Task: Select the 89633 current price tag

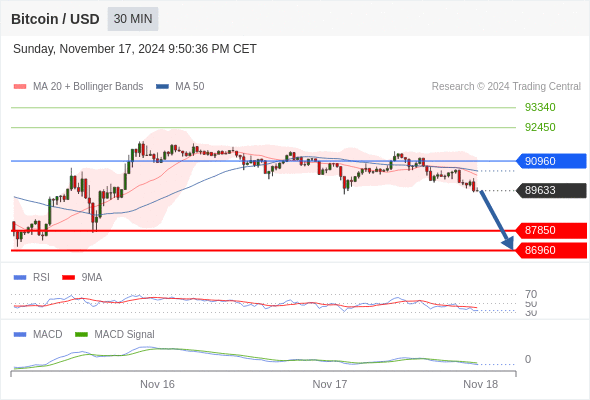Action: point(550,190)
